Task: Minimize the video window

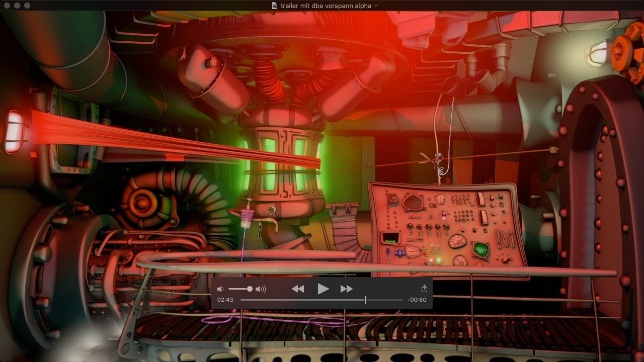Action: tap(17, 6)
